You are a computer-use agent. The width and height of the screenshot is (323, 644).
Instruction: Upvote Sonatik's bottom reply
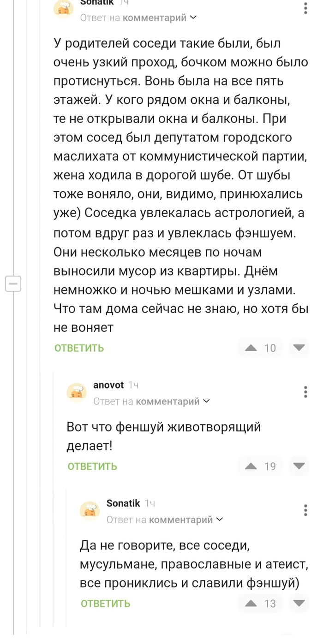click(x=251, y=603)
